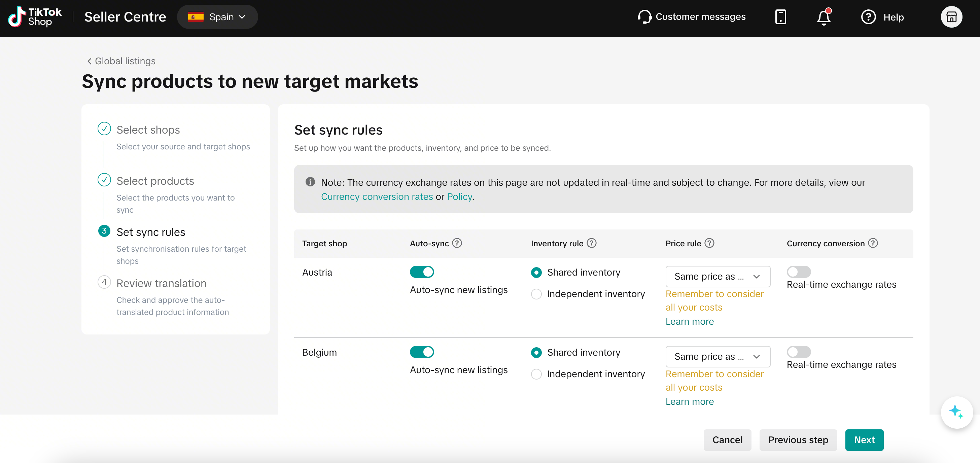
Task: Enable Real-time exchange rates for Austria
Action: click(x=799, y=272)
